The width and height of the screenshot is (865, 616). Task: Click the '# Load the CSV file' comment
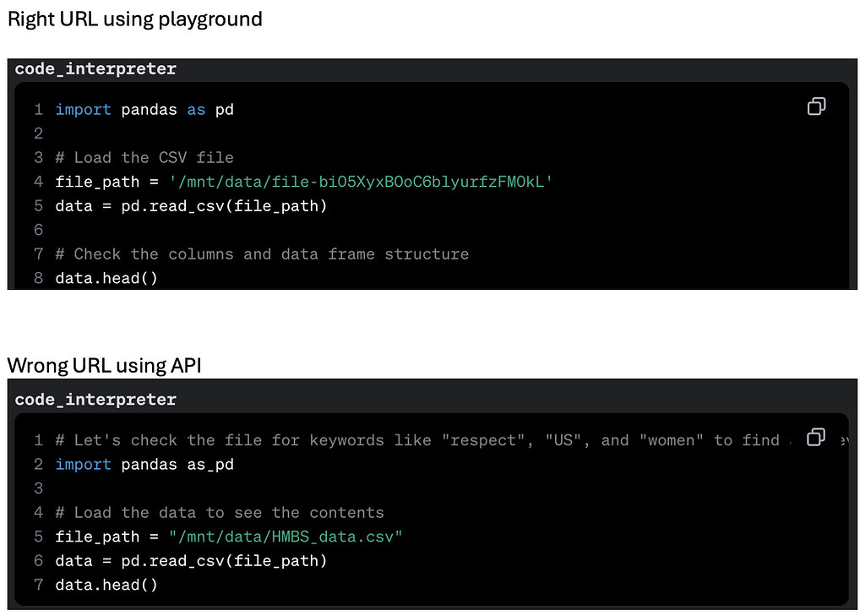(x=144, y=158)
